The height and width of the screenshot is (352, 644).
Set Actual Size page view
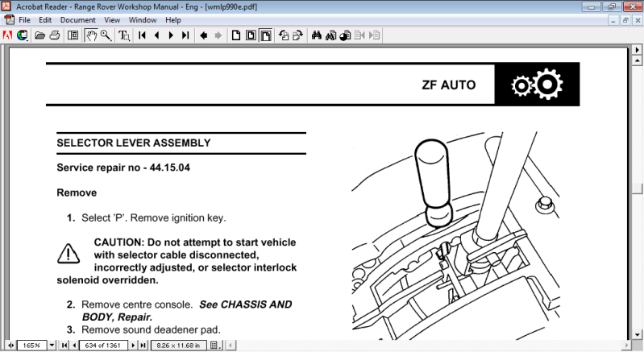point(236,35)
